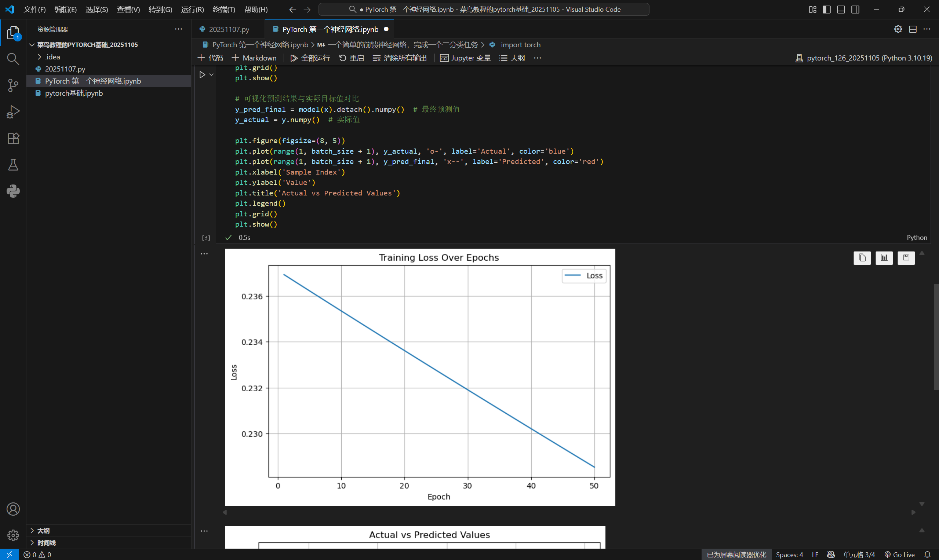Image resolution: width=939 pixels, height=560 pixels.
Task: Click 全部运行 to run all cells
Action: point(310,58)
